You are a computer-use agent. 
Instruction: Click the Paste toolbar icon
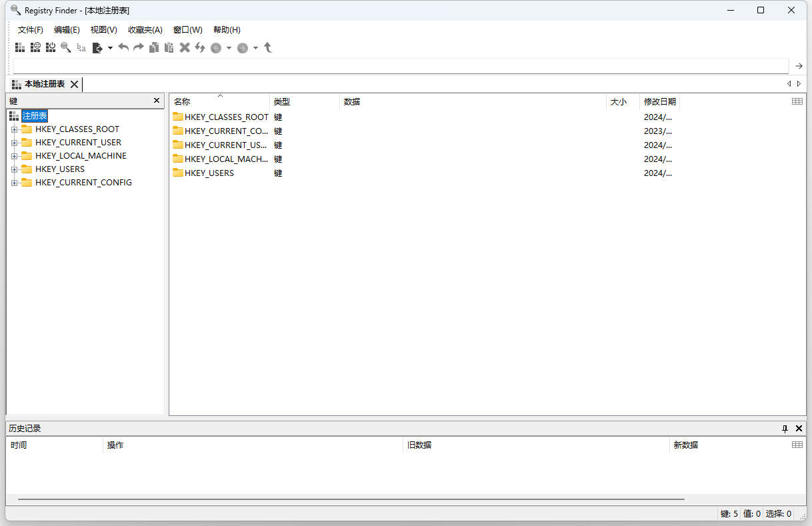pyautogui.click(x=169, y=47)
